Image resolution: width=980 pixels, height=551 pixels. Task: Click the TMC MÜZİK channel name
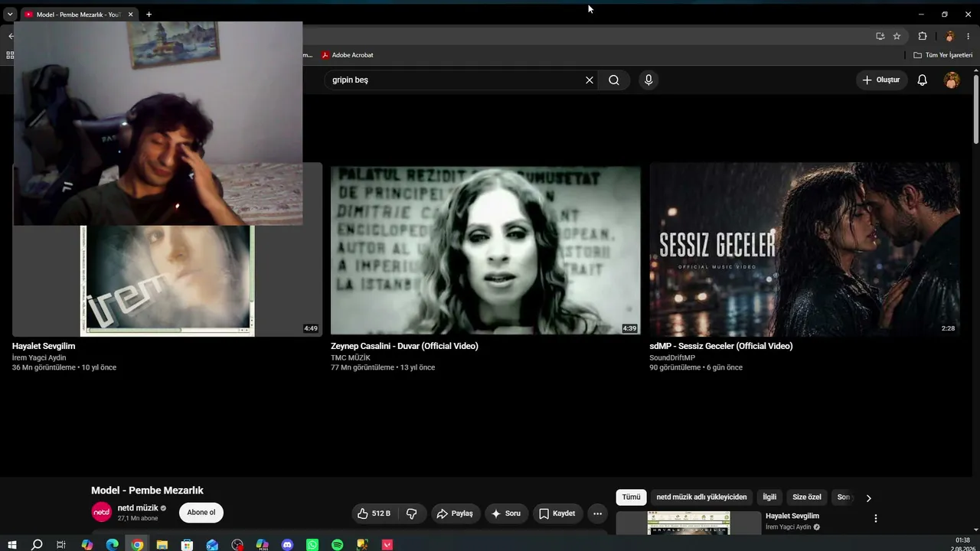coord(351,358)
